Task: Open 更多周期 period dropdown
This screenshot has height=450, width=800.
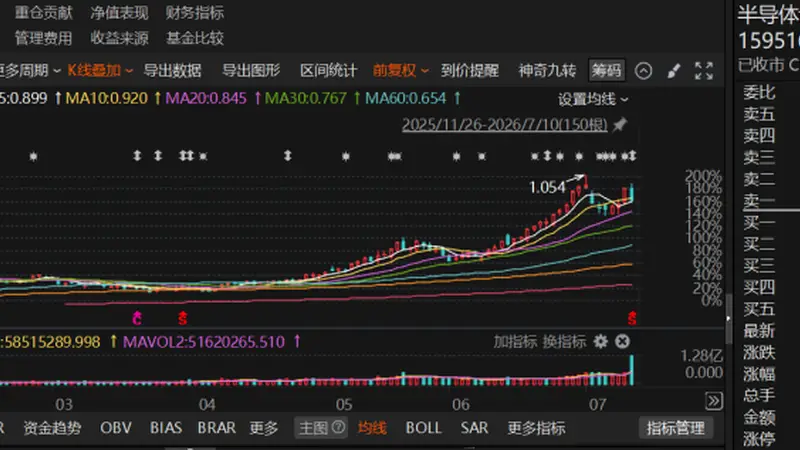Action: click(x=30, y=70)
